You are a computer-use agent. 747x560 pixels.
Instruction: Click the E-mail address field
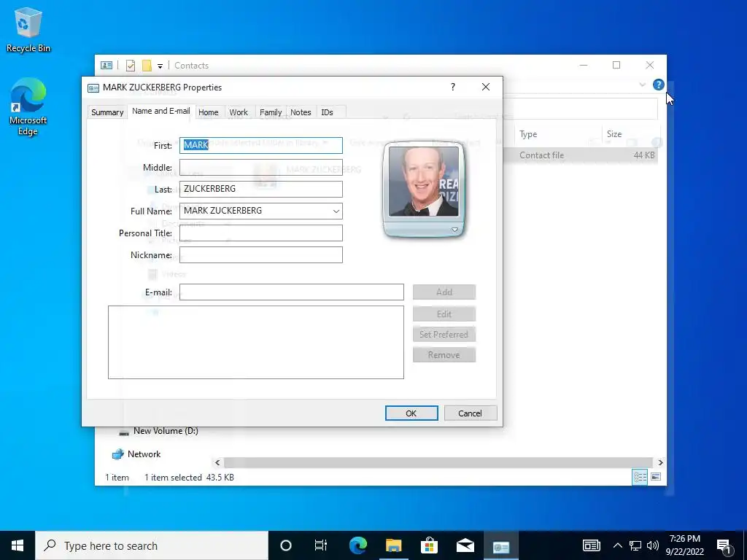[x=292, y=292]
